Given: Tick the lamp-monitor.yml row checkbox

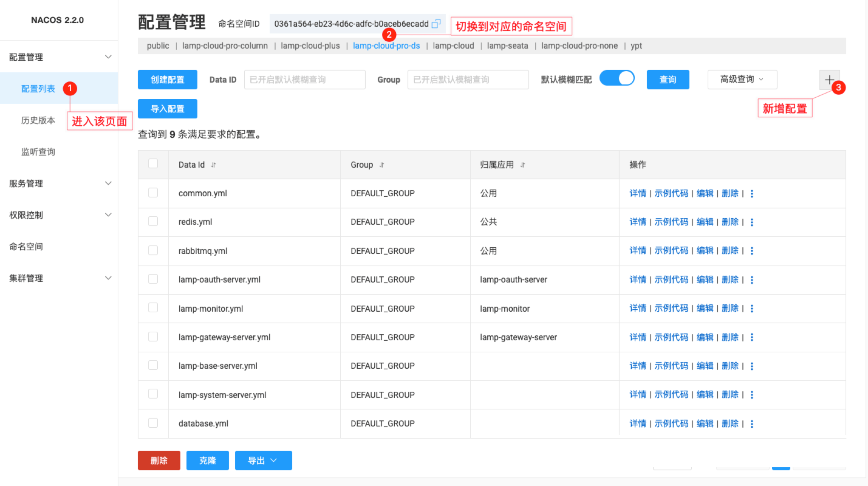Looking at the screenshot, I should pos(153,308).
